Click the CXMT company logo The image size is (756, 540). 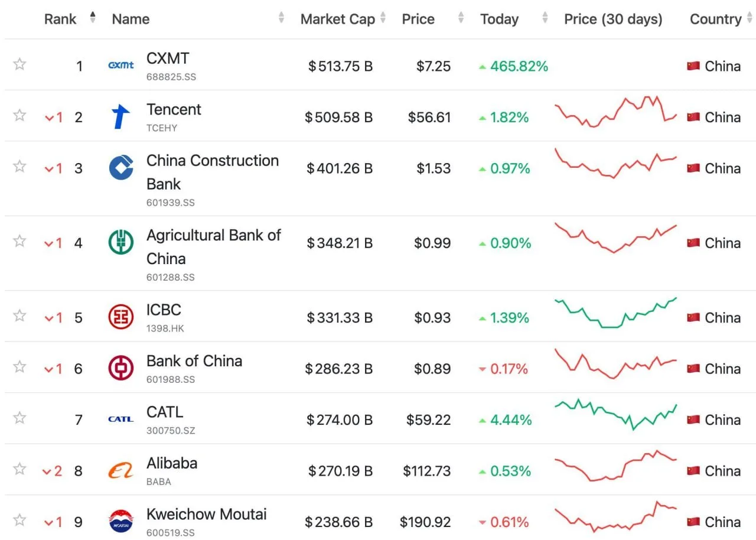[x=121, y=65]
